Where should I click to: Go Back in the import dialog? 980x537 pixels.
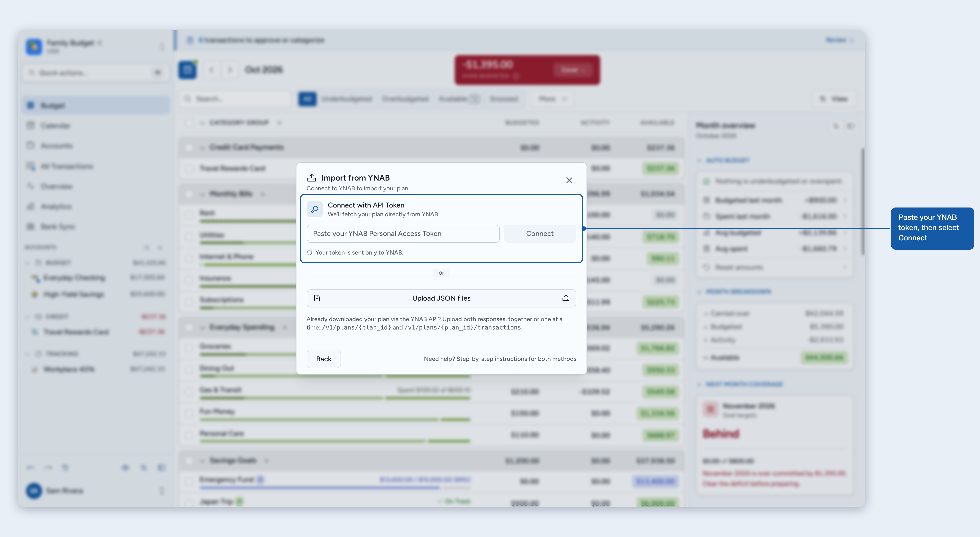[x=324, y=359]
